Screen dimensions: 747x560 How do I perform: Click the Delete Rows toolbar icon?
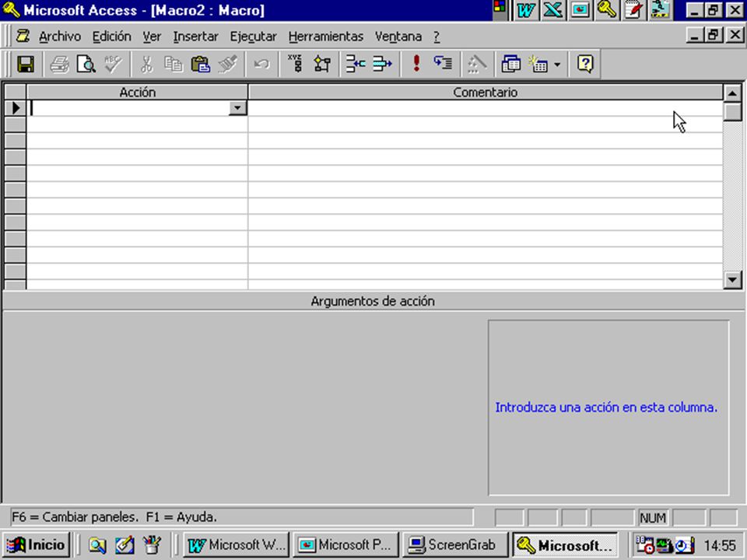point(383,64)
